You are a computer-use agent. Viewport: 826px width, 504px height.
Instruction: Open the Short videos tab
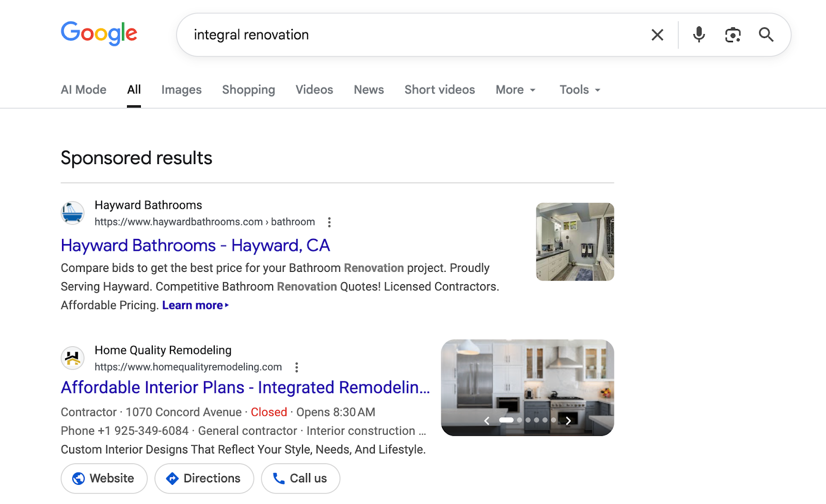coord(439,90)
